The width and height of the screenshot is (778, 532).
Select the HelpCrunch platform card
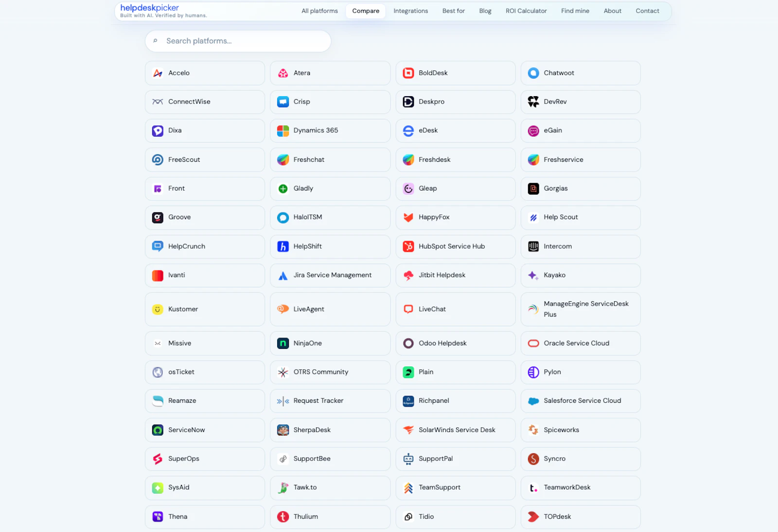pos(205,246)
